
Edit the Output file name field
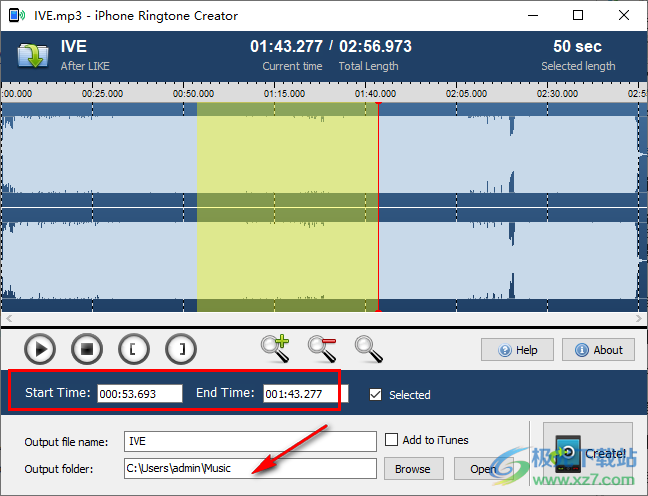(250, 441)
